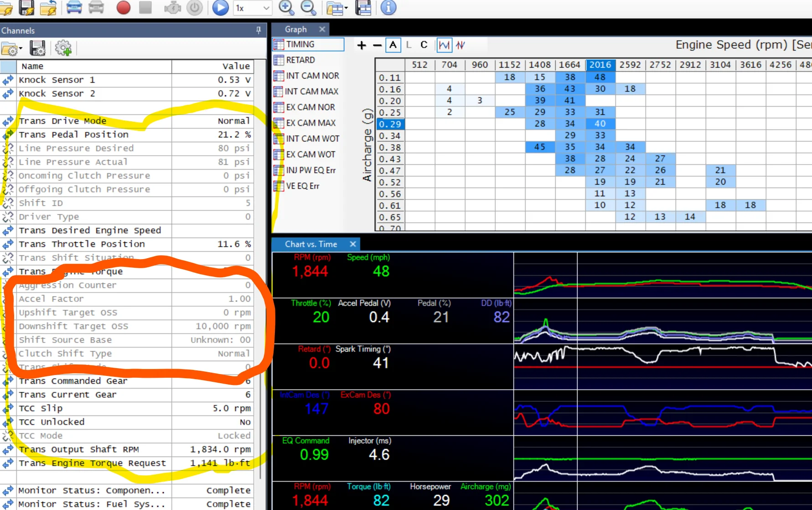The width and height of the screenshot is (812, 510).
Task: Click the plus icon in graph toolbar
Action: (362, 45)
